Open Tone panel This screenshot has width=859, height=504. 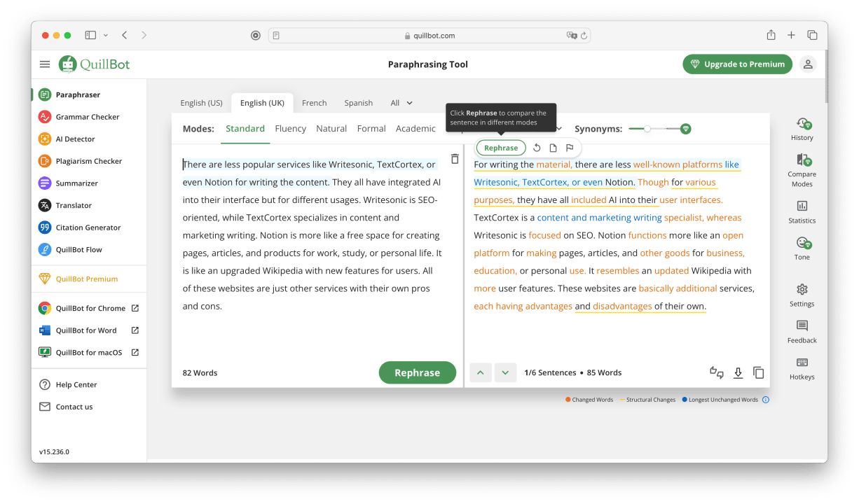[802, 248]
